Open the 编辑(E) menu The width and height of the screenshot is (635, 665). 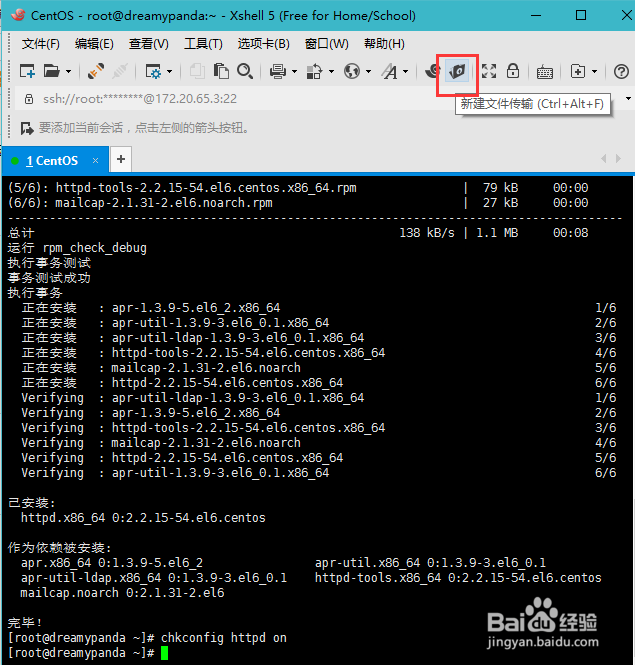coord(94,44)
